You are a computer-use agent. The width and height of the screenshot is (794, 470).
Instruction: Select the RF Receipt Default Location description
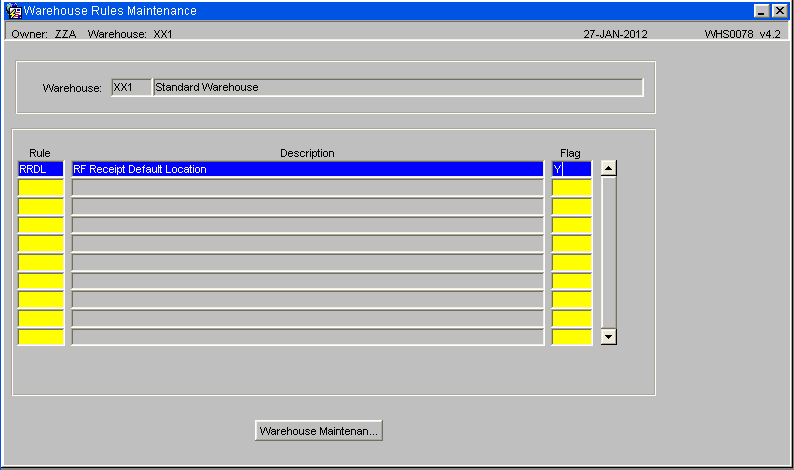[307, 169]
